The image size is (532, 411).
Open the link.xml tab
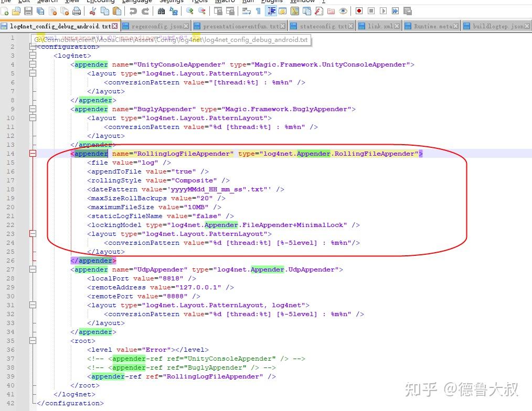coord(380,26)
